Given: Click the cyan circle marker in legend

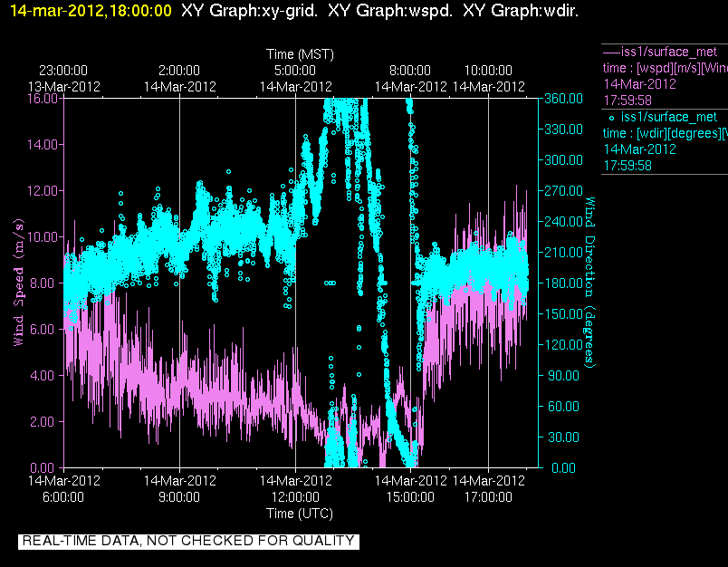Looking at the screenshot, I should (x=611, y=118).
